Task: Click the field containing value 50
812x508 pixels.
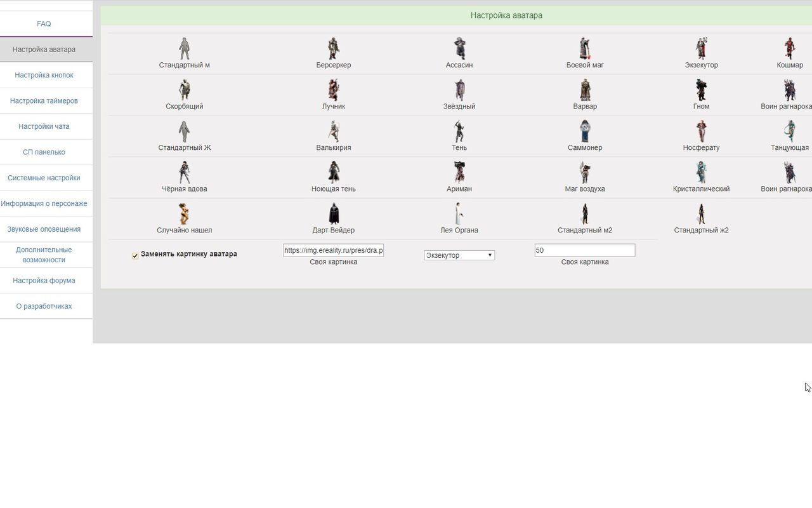Action: [x=584, y=250]
